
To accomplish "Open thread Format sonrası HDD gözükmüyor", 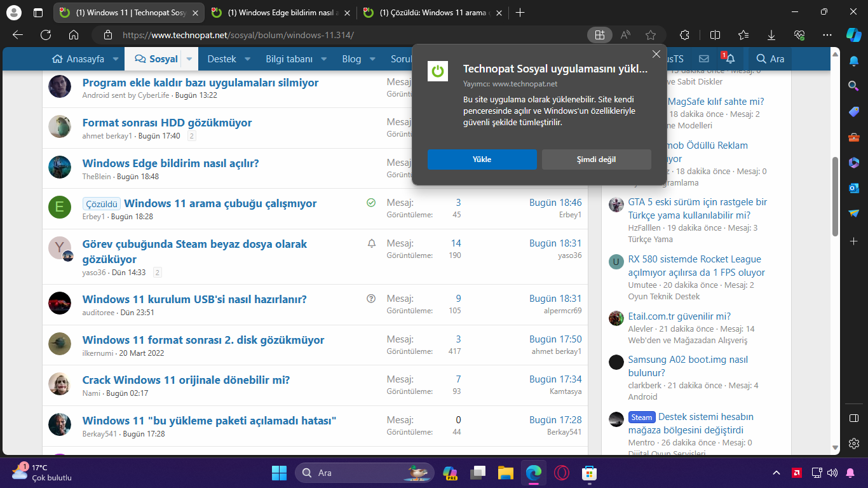I will (x=167, y=123).
